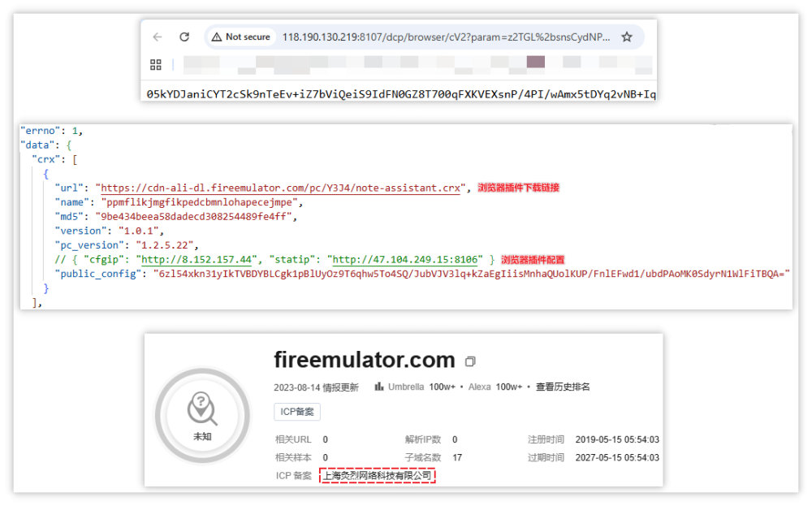Copy the fireemulator.com domain via copy icon

pos(470,361)
